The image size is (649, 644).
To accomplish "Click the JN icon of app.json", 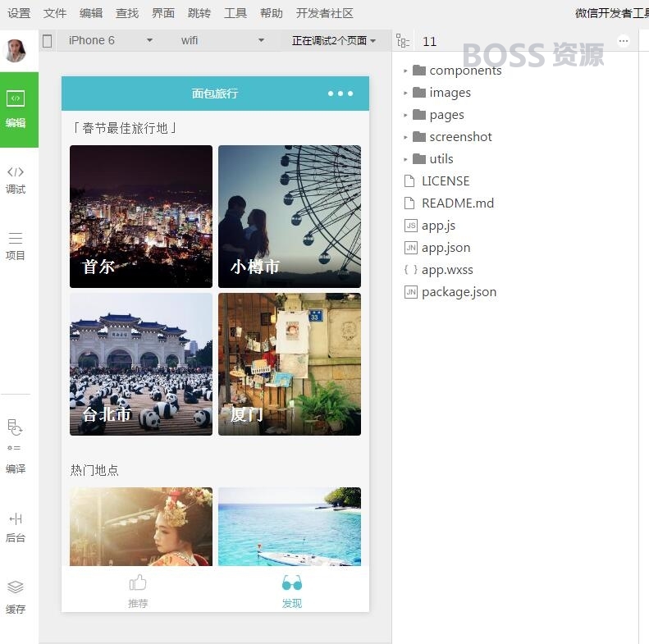I will 410,248.
